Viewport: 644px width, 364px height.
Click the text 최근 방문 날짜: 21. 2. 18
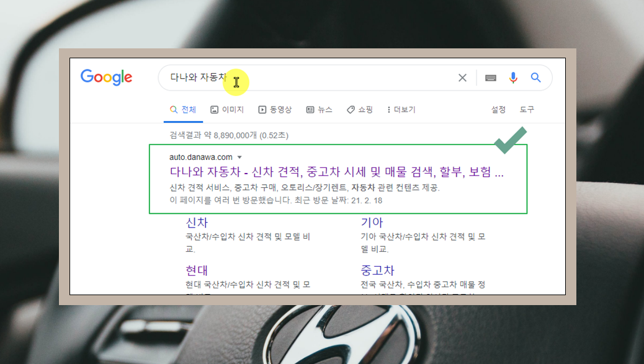pyautogui.click(x=338, y=200)
